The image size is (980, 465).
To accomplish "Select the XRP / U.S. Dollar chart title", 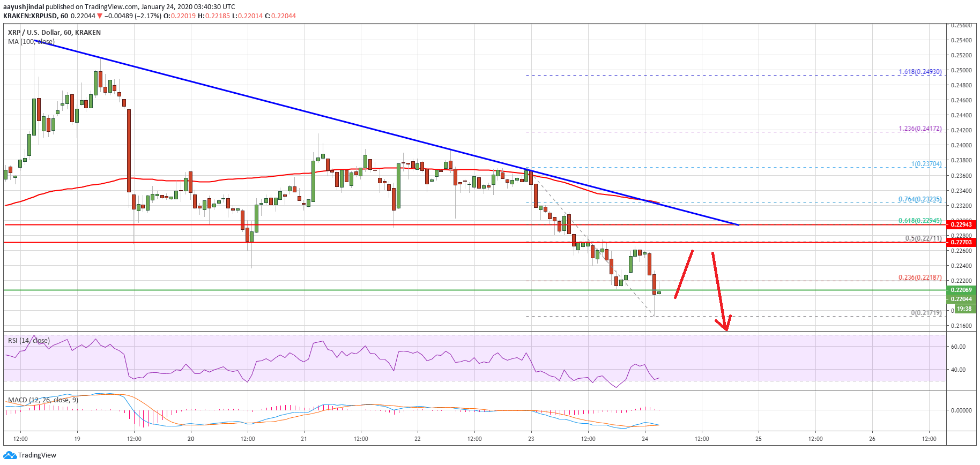I will (x=54, y=33).
